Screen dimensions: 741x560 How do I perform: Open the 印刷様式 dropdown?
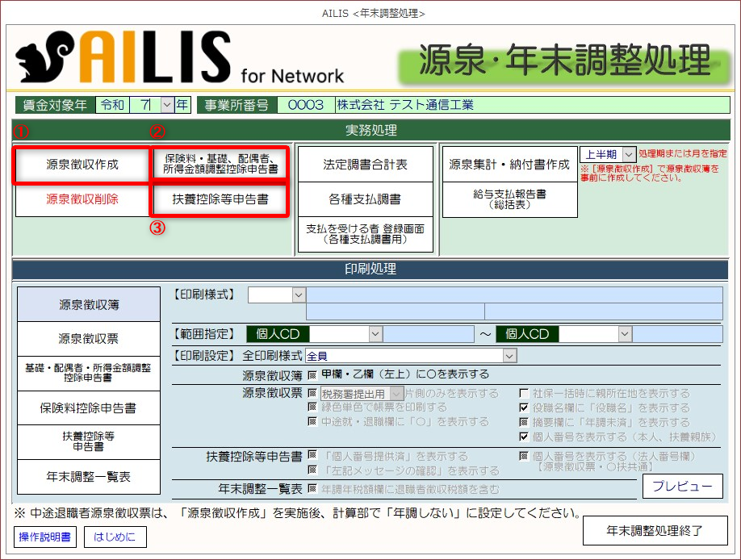(x=299, y=295)
